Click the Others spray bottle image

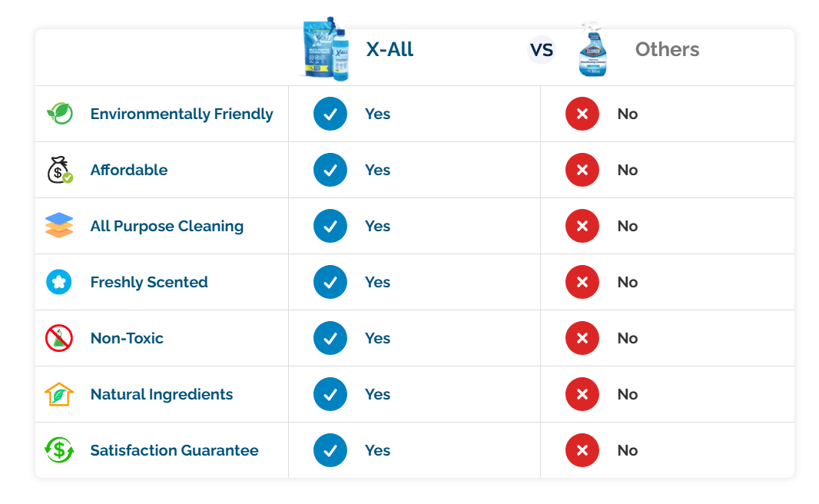[591, 49]
